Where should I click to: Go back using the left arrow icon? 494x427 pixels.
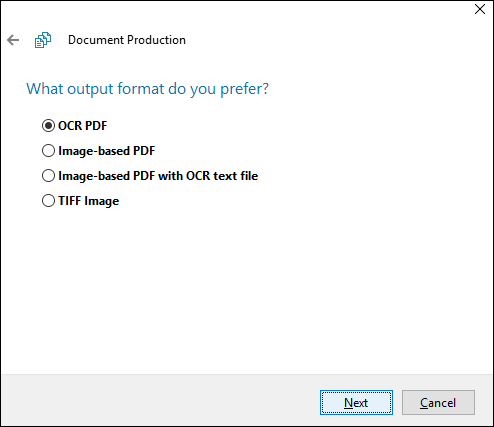point(13,40)
